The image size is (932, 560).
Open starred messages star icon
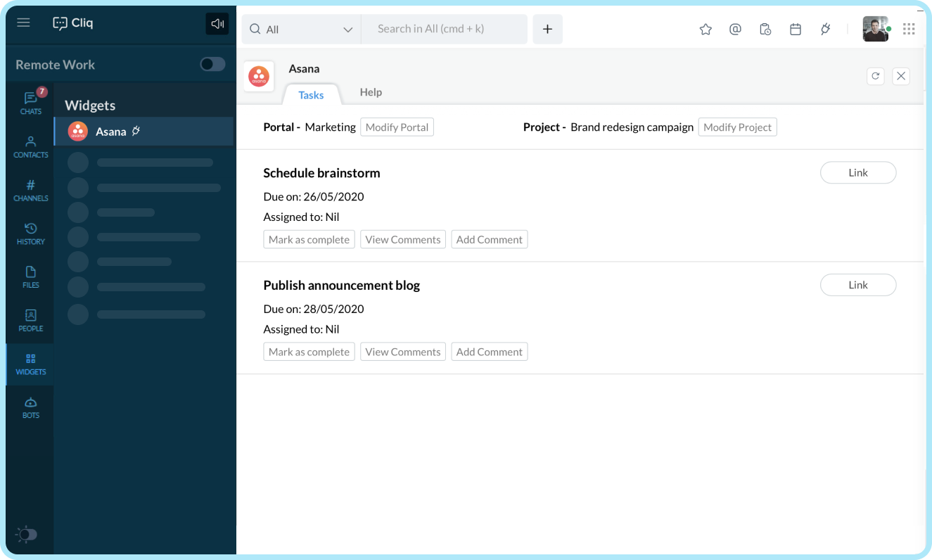(706, 29)
